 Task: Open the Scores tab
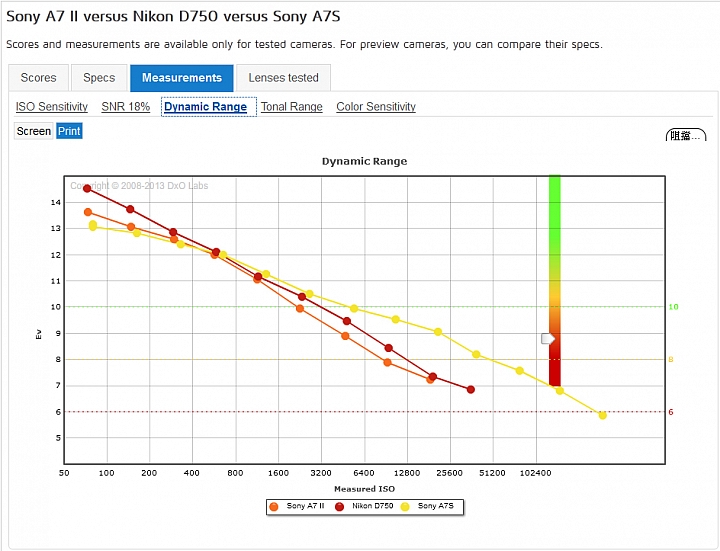coord(39,78)
